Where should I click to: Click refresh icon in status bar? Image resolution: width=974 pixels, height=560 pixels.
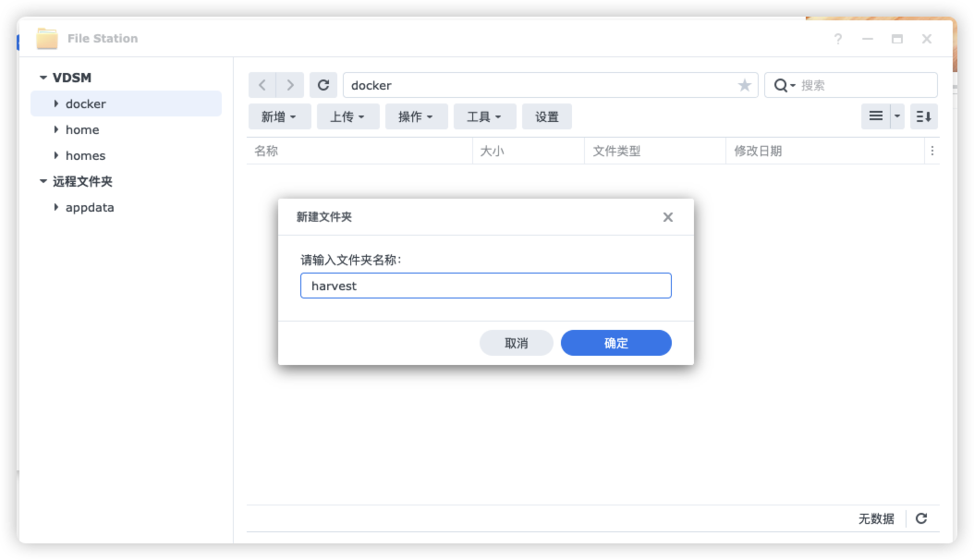tap(921, 518)
